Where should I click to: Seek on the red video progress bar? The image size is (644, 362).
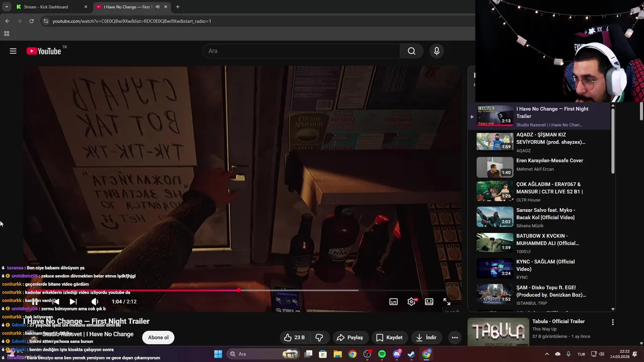click(x=242, y=290)
